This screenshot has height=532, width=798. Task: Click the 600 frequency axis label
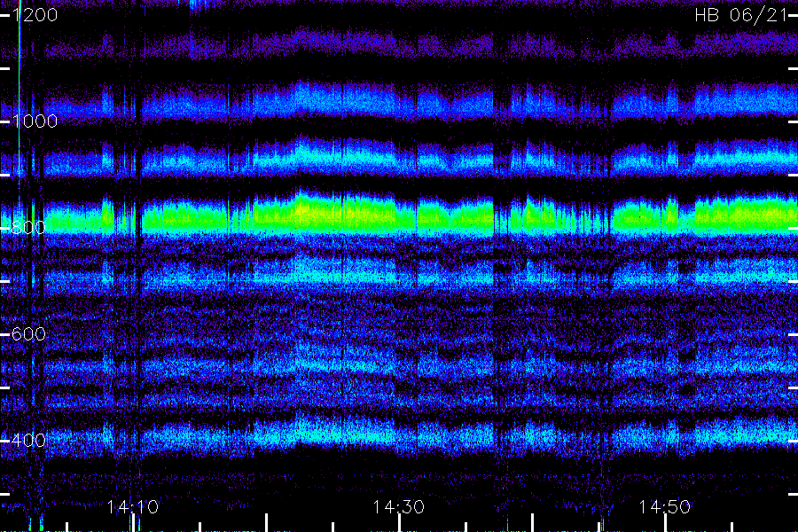click(x=28, y=334)
